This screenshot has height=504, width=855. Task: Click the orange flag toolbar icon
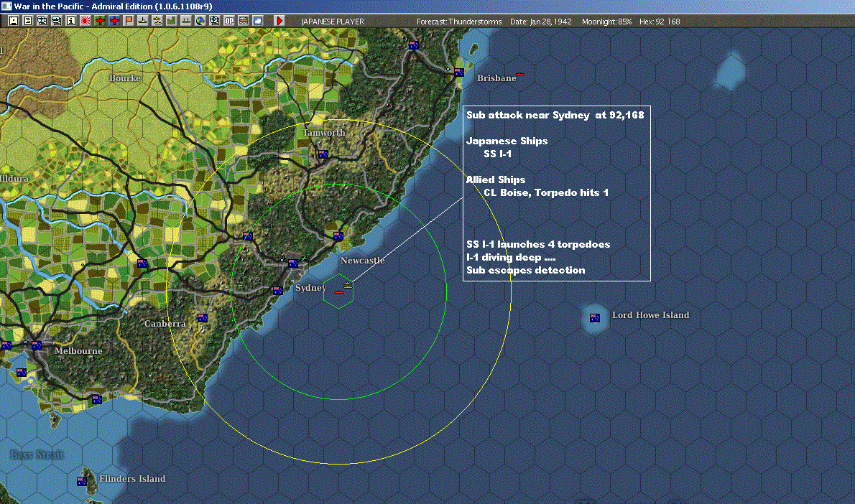(129, 21)
